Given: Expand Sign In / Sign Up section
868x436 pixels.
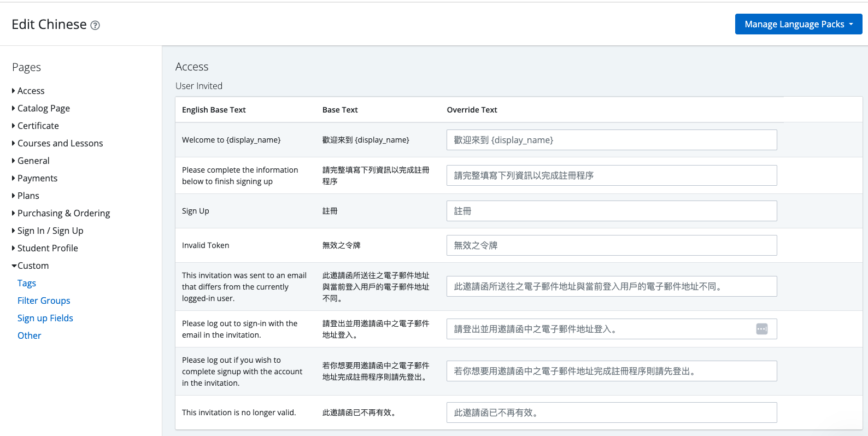Looking at the screenshot, I should [48, 231].
